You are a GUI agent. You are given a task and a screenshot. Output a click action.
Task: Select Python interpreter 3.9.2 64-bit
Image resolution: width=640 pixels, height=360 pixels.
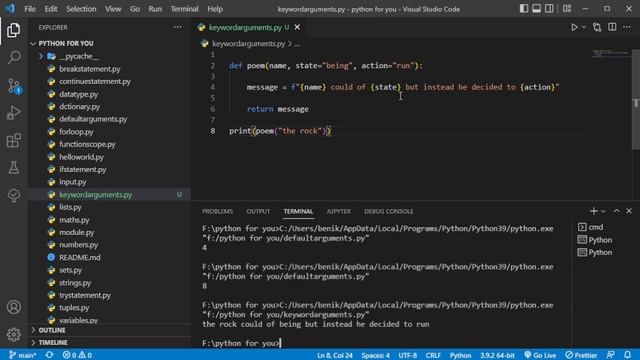[x=497, y=355]
